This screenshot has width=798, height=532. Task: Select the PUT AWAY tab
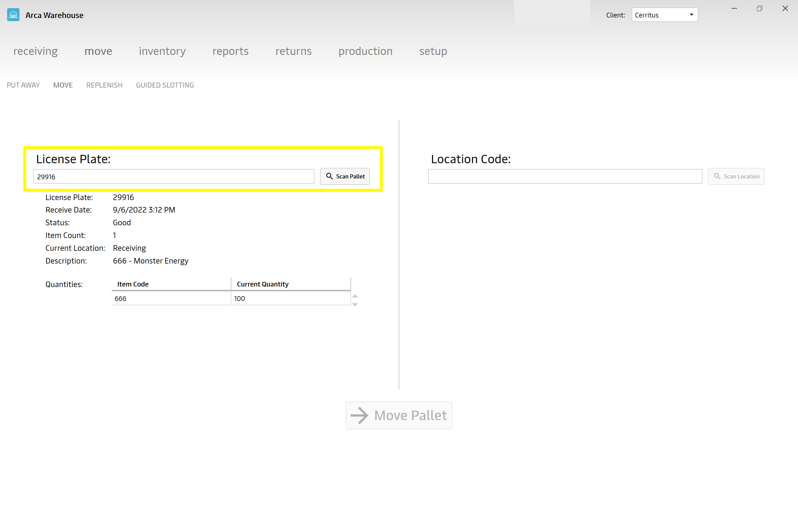pyautogui.click(x=22, y=85)
